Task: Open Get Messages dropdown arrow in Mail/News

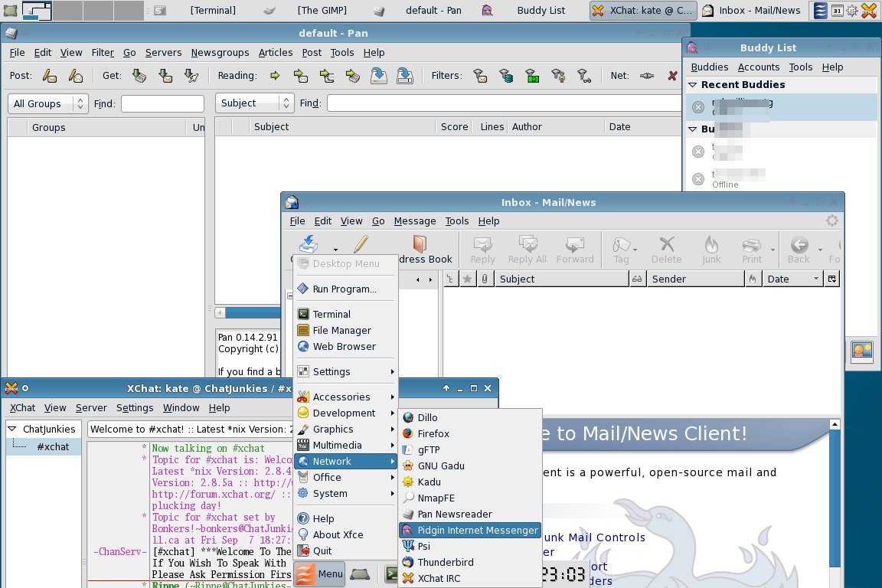Action: pyautogui.click(x=336, y=250)
